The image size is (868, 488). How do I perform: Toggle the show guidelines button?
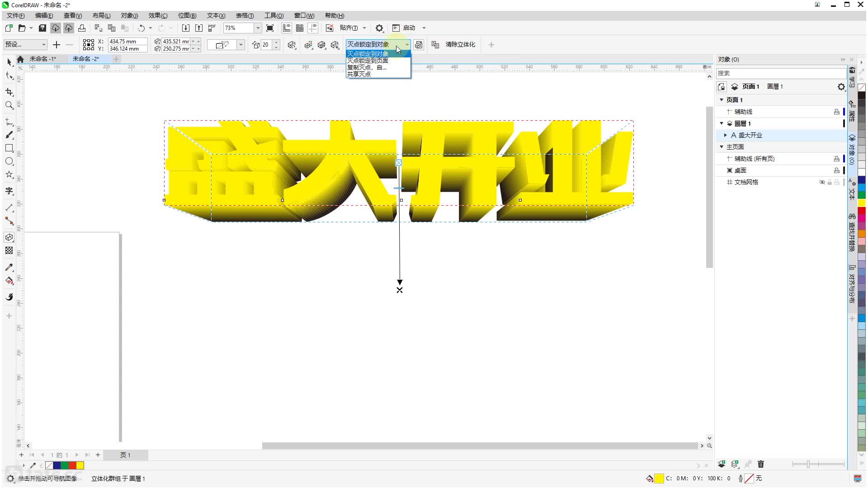click(312, 28)
